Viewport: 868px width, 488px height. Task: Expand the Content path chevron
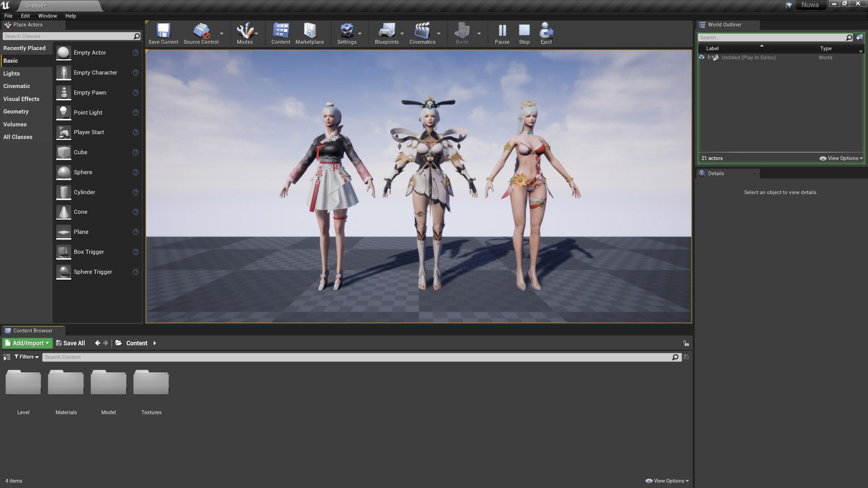(x=155, y=343)
